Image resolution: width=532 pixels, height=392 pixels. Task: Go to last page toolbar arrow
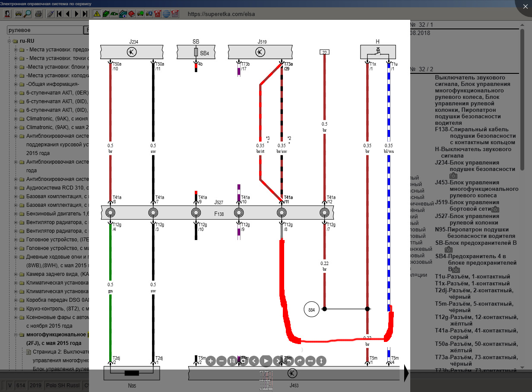(85, 14)
